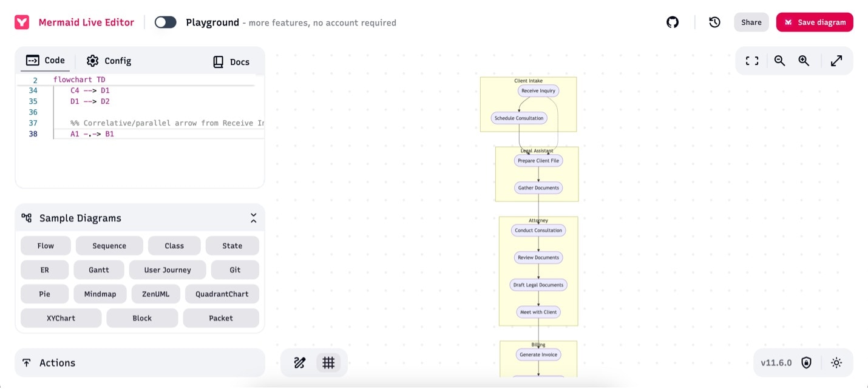
Task: Collapse the Sample Diagrams panel
Action: click(x=253, y=218)
